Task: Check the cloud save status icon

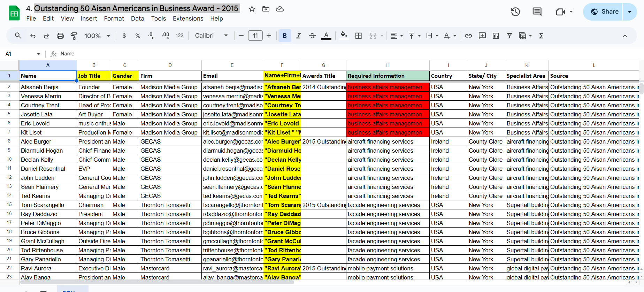Action: [280, 9]
